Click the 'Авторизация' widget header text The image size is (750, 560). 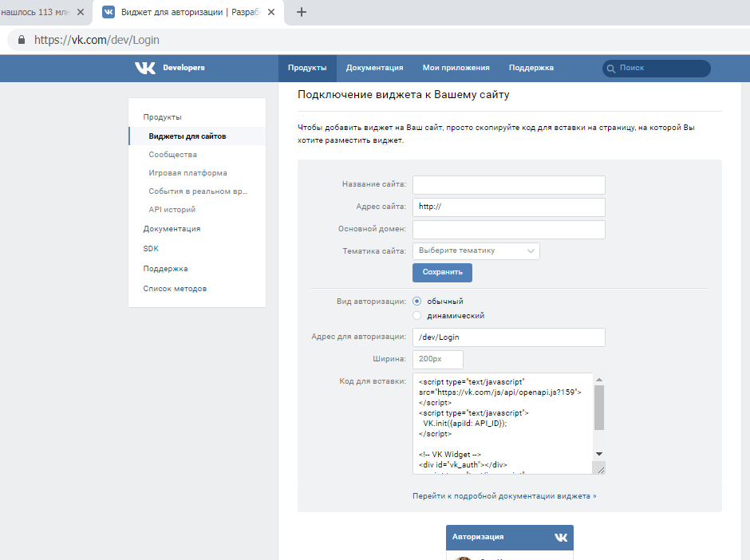[478, 537]
